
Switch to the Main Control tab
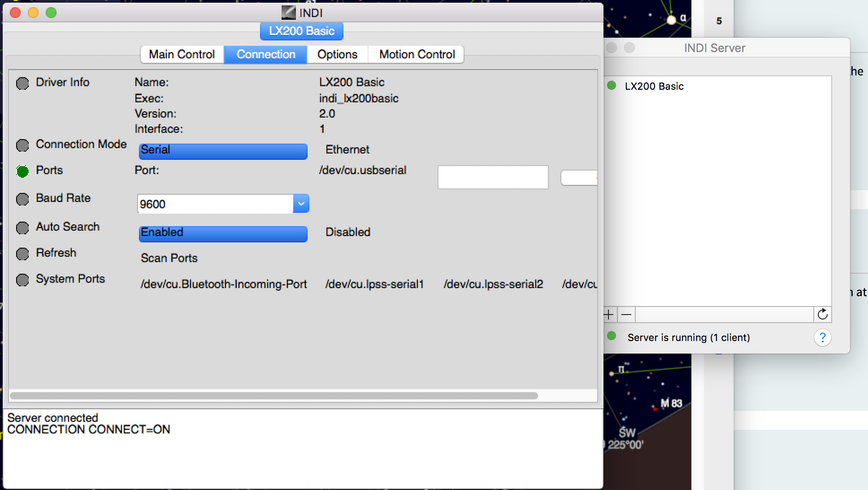coord(182,54)
